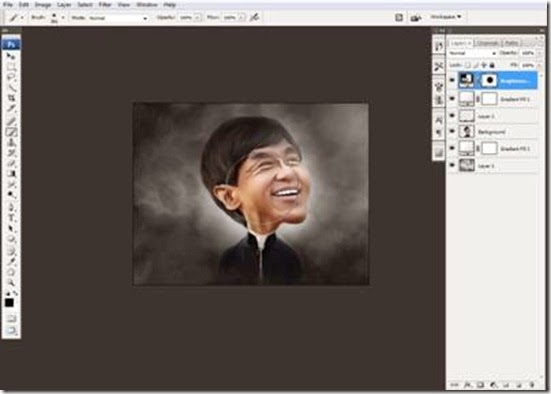Select the Background layer name
The height and width of the screenshot is (394, 551).
click(x=492, y=132)
